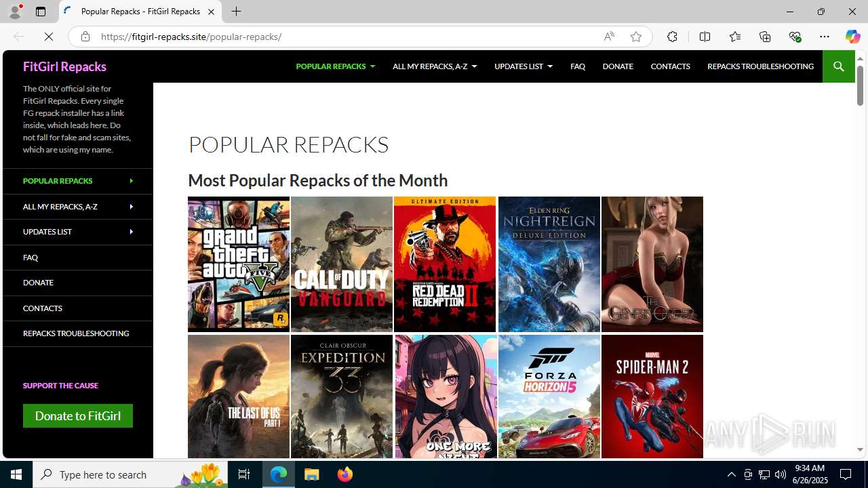Open the Edge profile avatar icon

15,12
